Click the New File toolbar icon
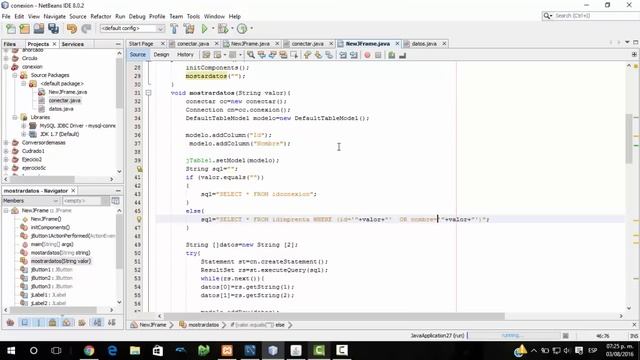Image resolution: width=640 pixels, height=360 pixels. pyautogui.click(x=11, y=29)
